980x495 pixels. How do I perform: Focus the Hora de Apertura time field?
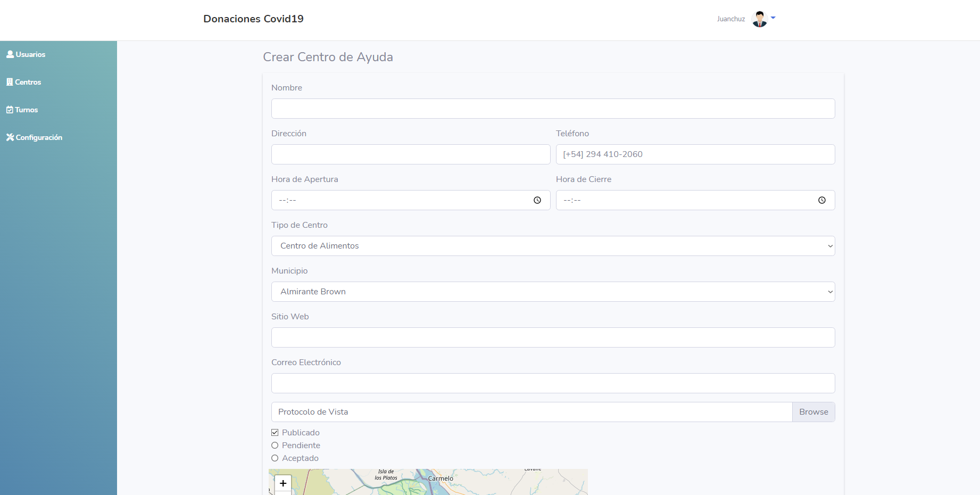click(411, 200)
